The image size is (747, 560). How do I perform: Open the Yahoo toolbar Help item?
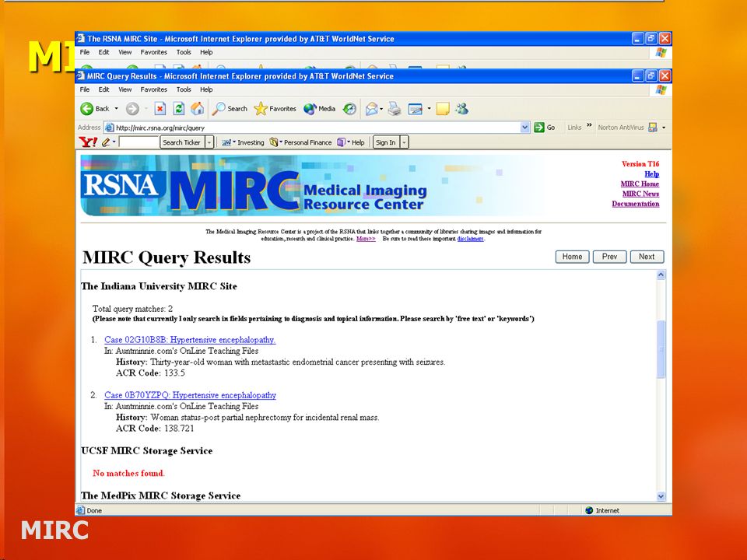click(x=351, y=142)
